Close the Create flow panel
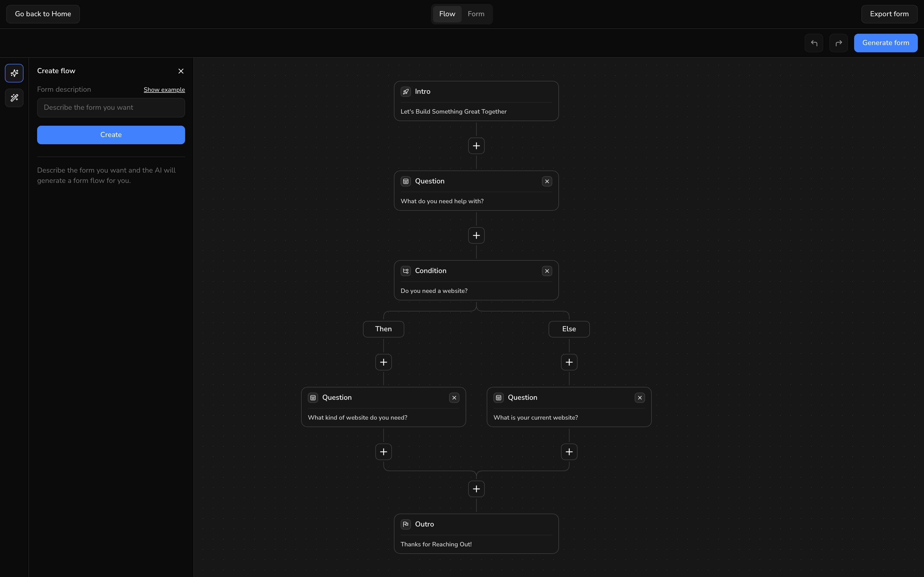Image resolution: width=924 pixels, height=577 pixels. click(x=181, y=71)
